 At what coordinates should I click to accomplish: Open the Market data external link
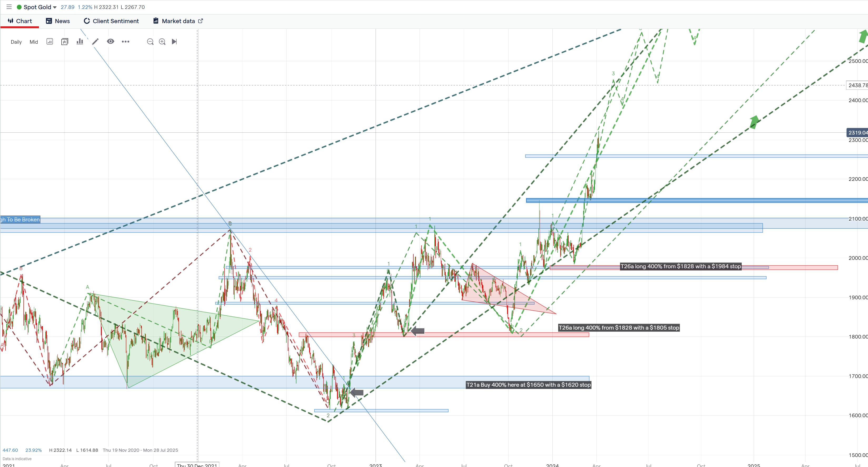(x=178, y=21)
